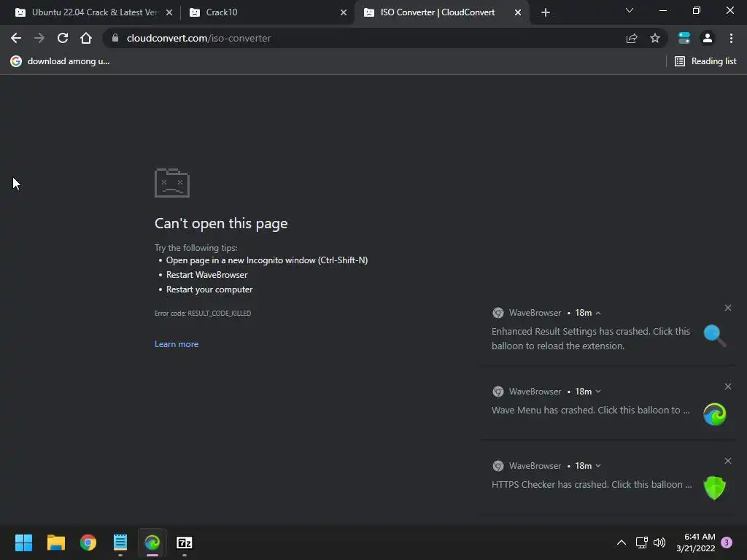Show hidden system tray icons
This screenshot has width=747, height=560.
(622, 542)
